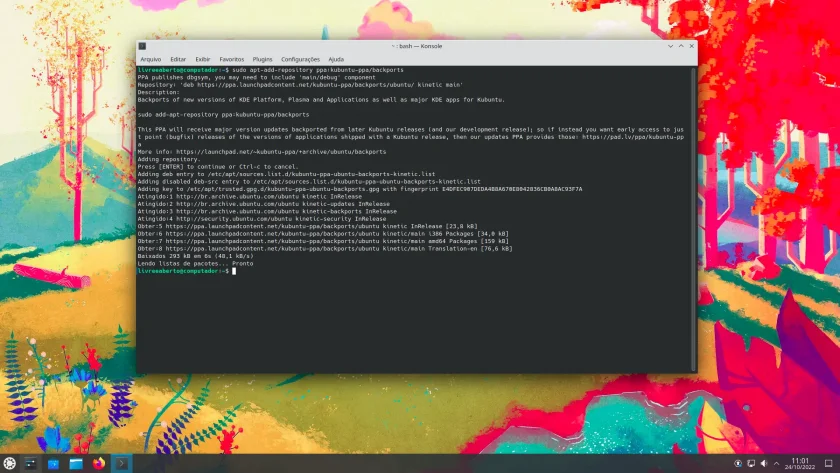This screenshot has height=473, width=840.
Task: Click 'sudo add-apt-repository ppa:kubuntu-ppa/backports' line
Action: tap(223, 115)
